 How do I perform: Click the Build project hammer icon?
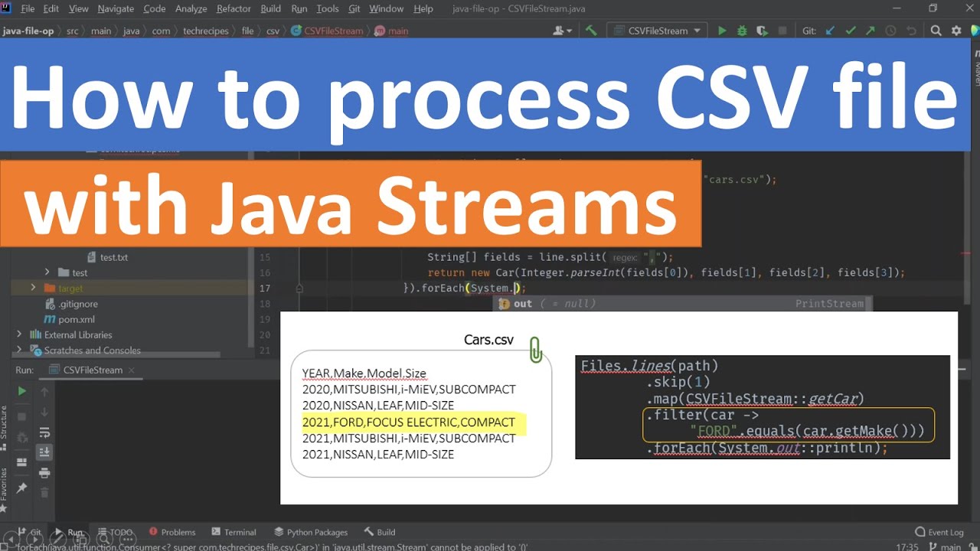click(590, 31)
